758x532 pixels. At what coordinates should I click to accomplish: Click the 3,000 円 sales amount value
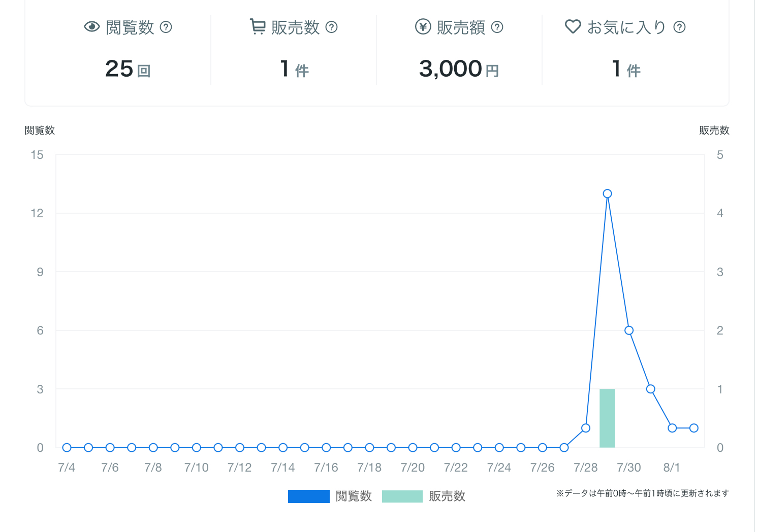coord(458,69)
